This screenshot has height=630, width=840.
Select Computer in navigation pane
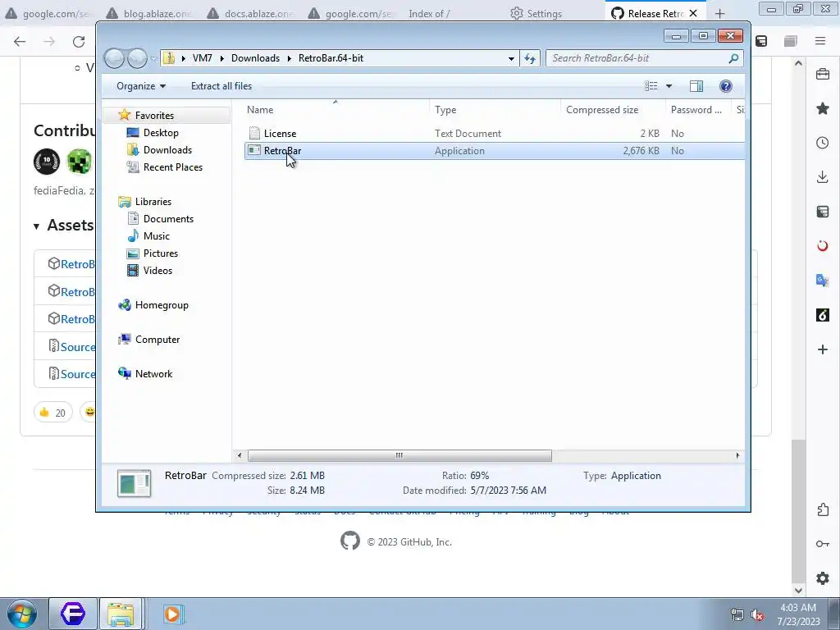coord(157,340)
